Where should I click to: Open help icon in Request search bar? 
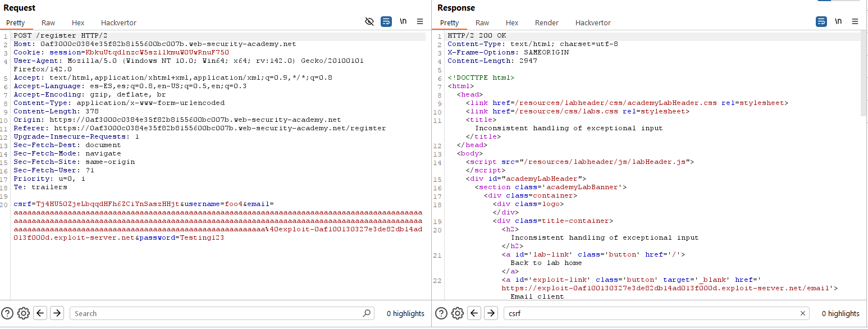pos(7,313)
